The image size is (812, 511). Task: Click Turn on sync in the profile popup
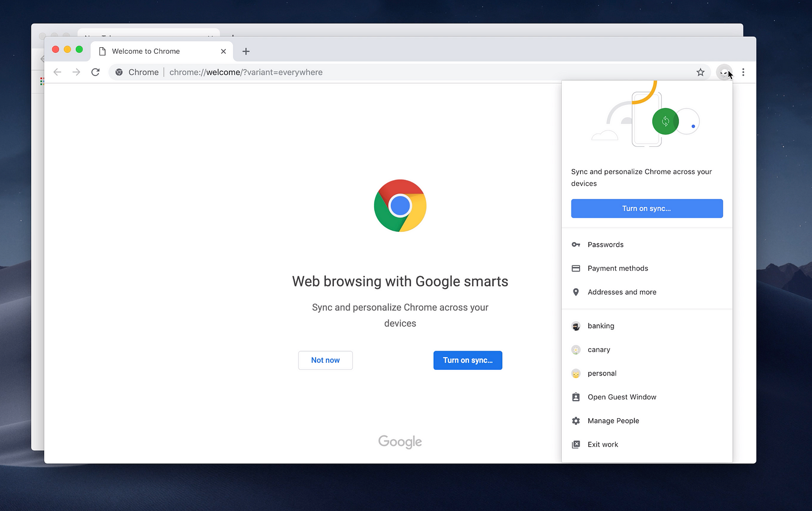pos(647,209)
